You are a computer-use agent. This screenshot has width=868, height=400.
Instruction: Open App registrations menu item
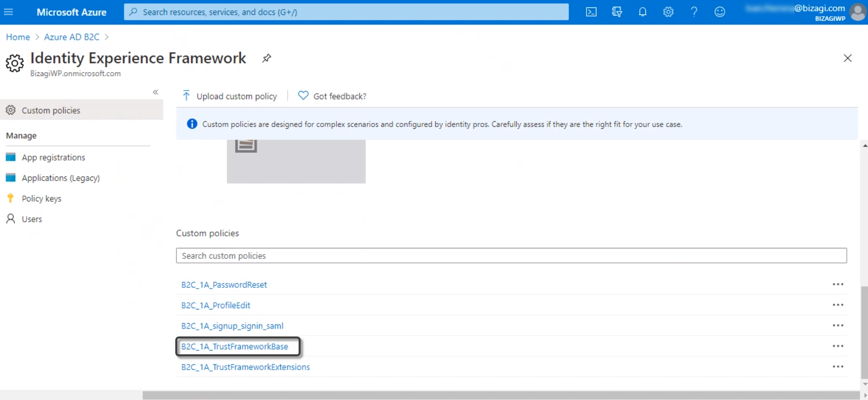tap(53, 157)
